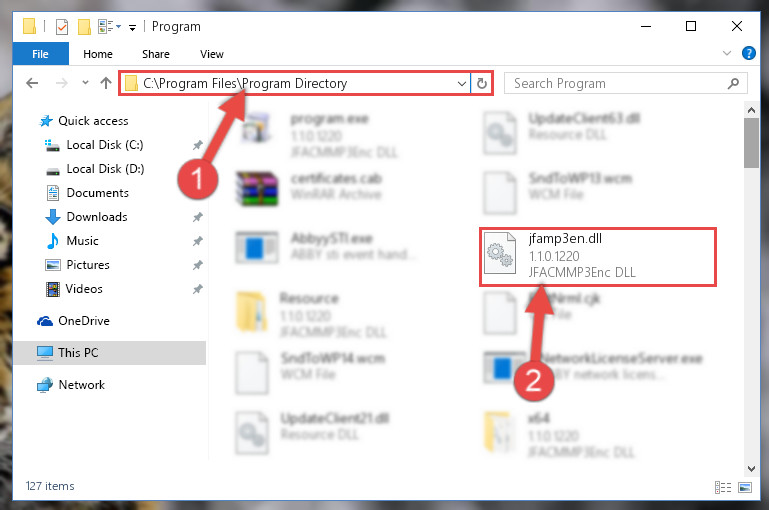The image size is (769, 510).
Task: Click the search magnifier icon
Action: [x=734, y=83]
